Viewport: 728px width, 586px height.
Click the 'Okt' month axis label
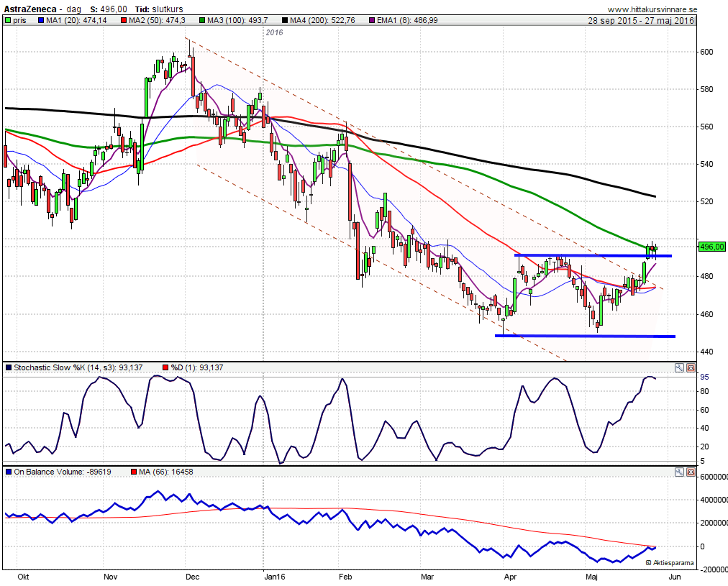coord(23,577)
